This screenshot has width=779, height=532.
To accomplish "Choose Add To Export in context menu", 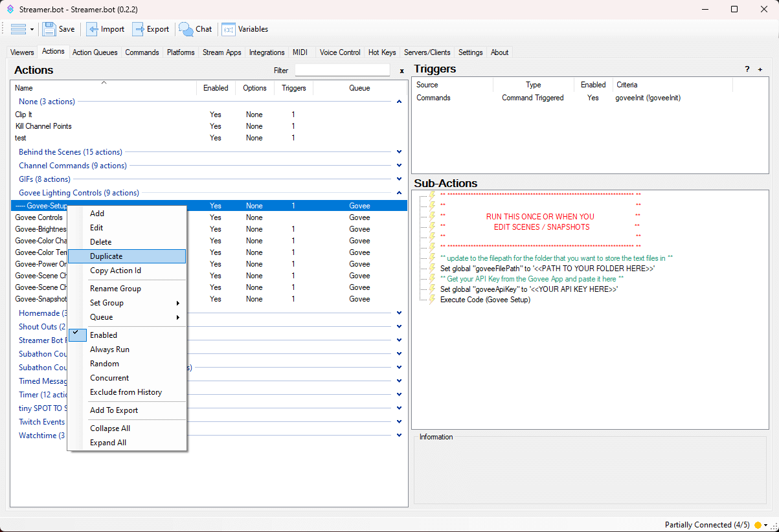I will click(114, 410).
